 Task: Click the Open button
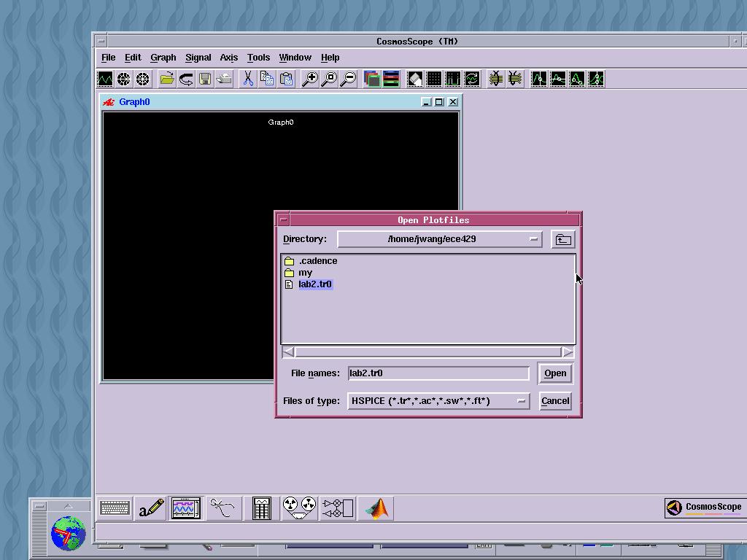coord(555,373)
